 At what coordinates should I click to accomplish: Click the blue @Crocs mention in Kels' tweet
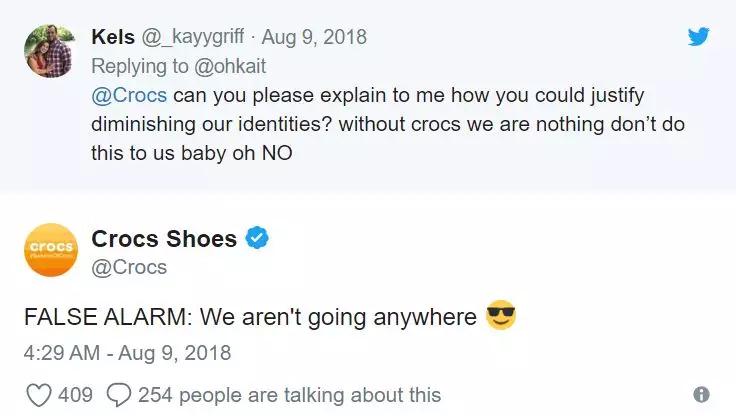coord(128,96)
